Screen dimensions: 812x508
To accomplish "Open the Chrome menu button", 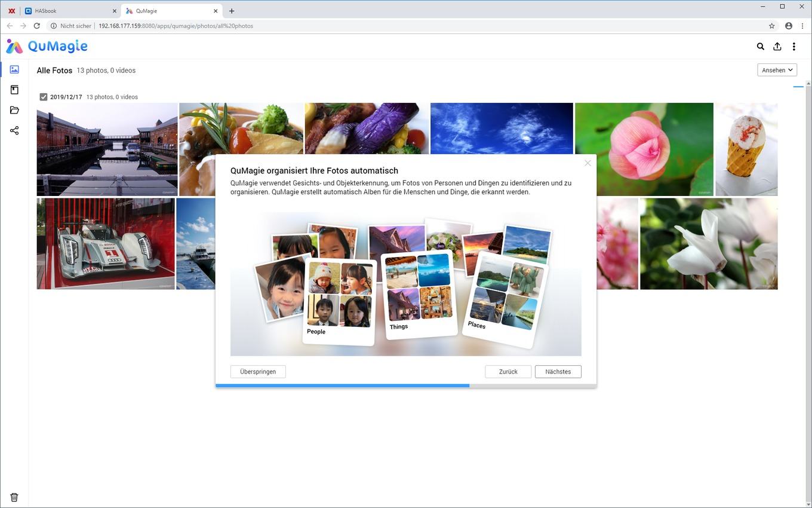I will (x=802, y=26).
